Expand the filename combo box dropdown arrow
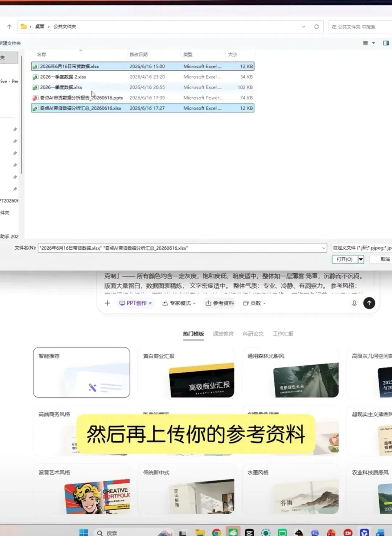 (x=323, y=248)
